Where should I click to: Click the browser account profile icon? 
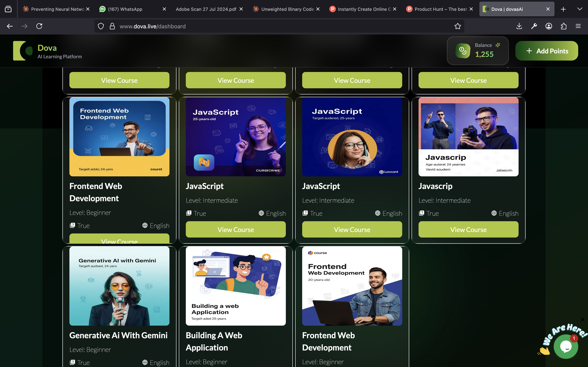click(x=549, y=26)
